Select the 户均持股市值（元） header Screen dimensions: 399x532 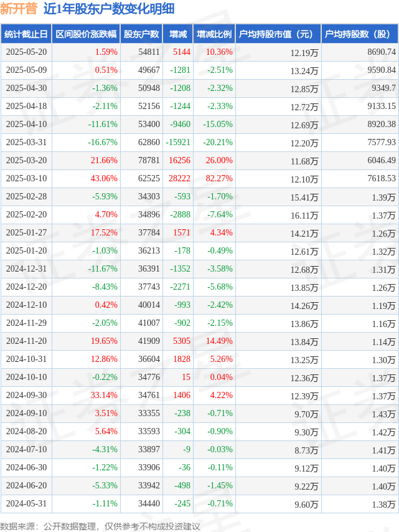click(278, 34)
